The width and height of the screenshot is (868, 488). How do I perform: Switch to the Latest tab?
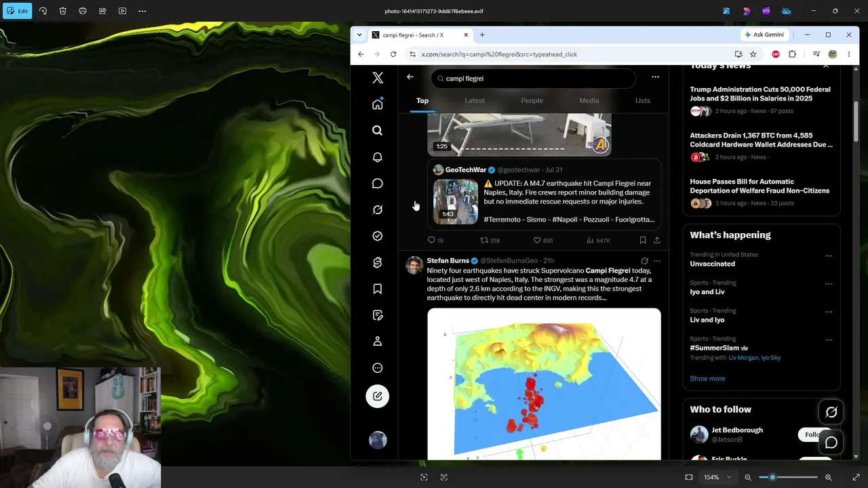point(475,101)
